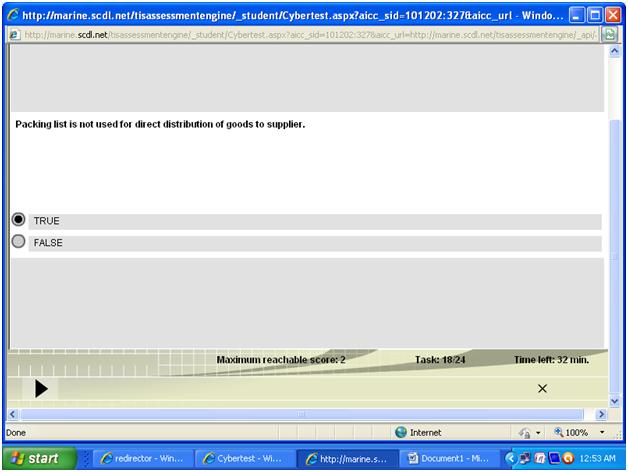Close the browser window

tap(613, 16)
